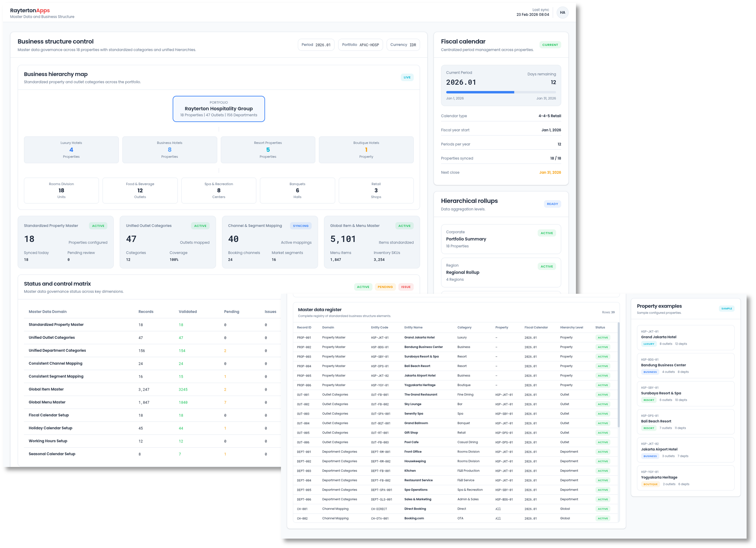Open the Currency IDR selector
This screenshot has width=756, height=548.
(403, 45)
